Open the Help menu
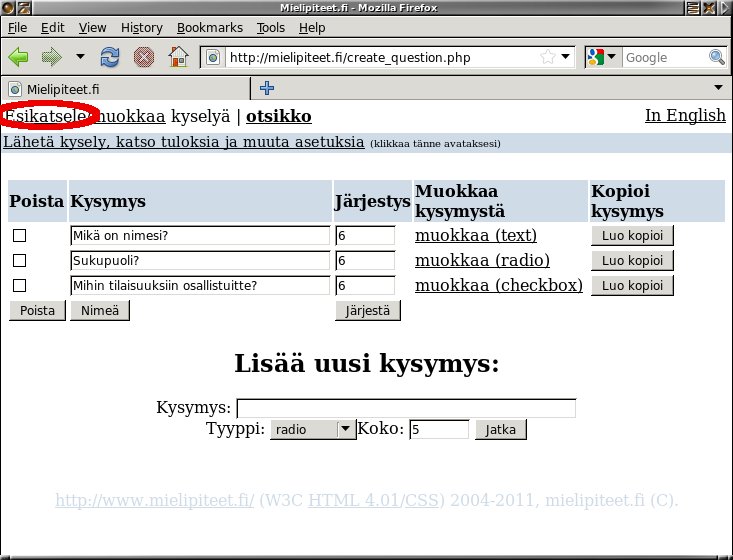 312,28
